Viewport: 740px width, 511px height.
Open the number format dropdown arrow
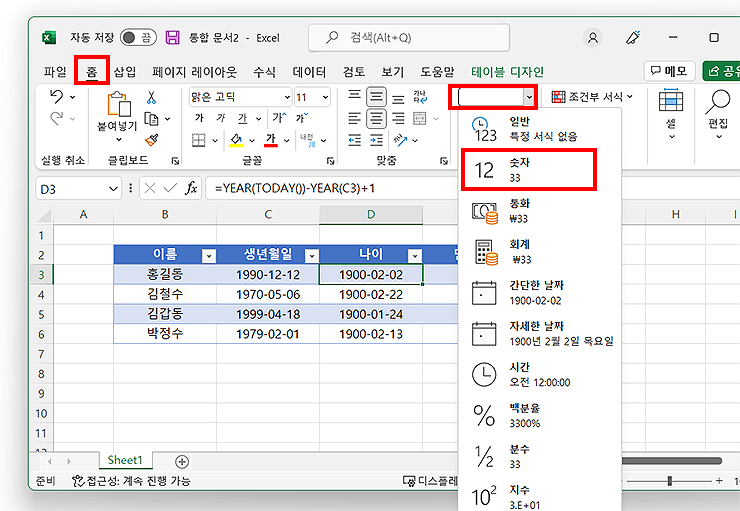pyautogui.click(x=529, y=97)
